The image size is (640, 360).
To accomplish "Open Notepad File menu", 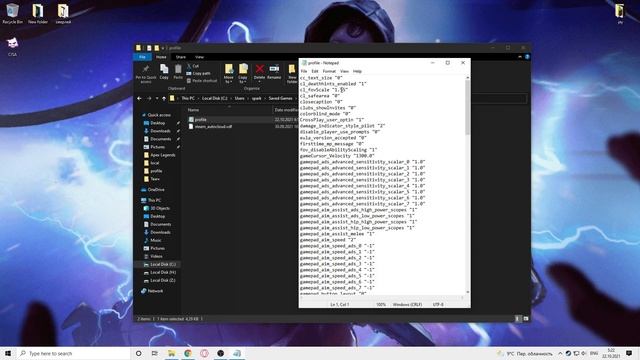I will tap(304, 71).
